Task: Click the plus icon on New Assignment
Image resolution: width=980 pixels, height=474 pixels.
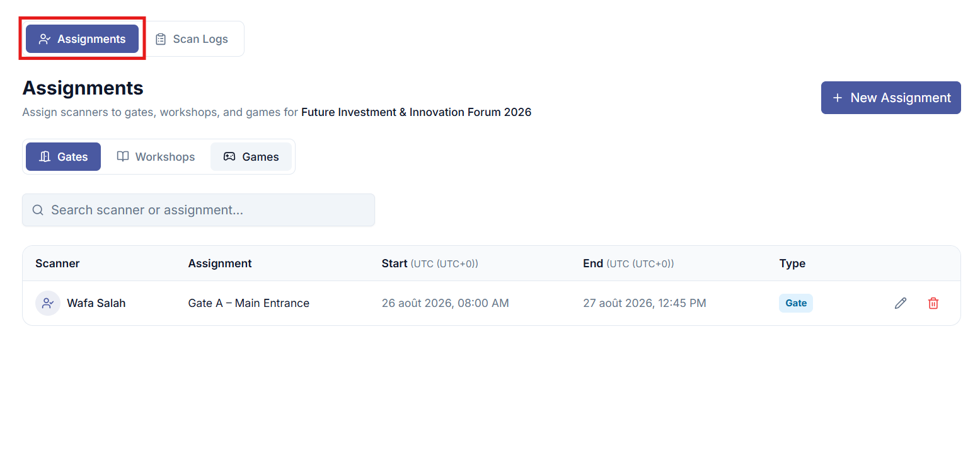Action: [838, 98]
